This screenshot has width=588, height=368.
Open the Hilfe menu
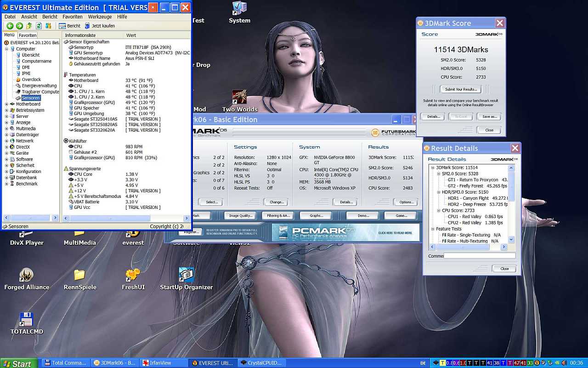[x=122, y=17]
